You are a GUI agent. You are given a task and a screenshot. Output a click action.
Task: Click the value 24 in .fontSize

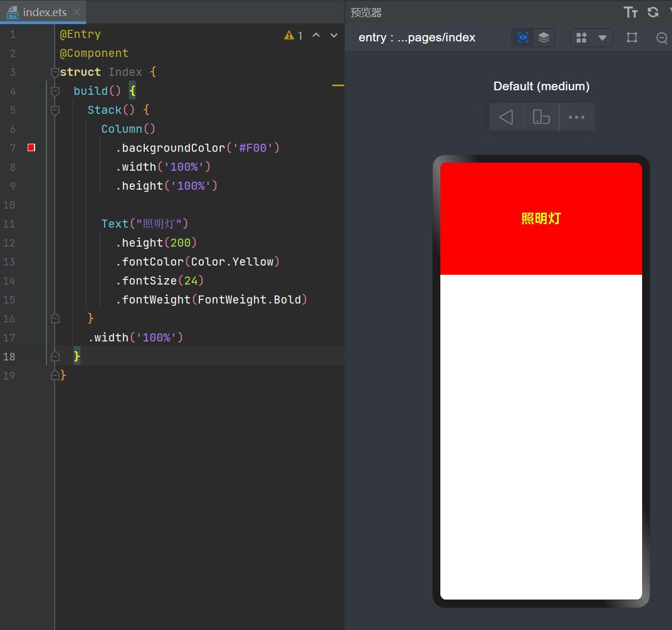[x=191, y=281]
